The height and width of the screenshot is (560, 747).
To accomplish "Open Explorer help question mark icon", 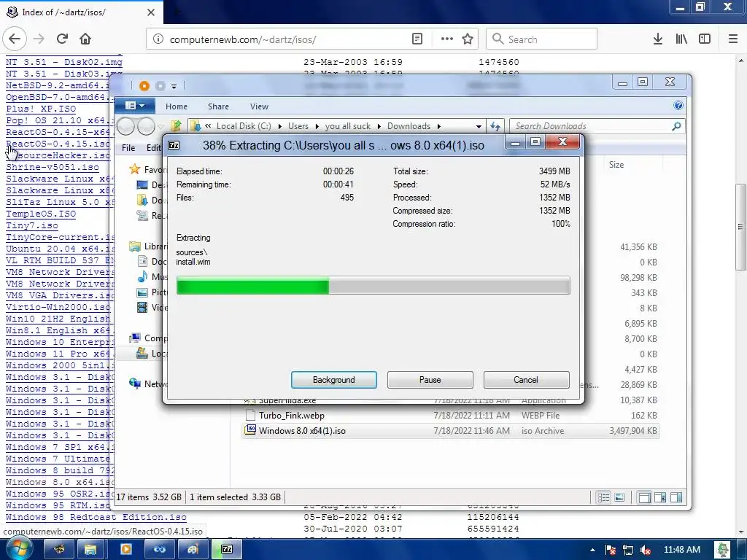I will 678,105.
